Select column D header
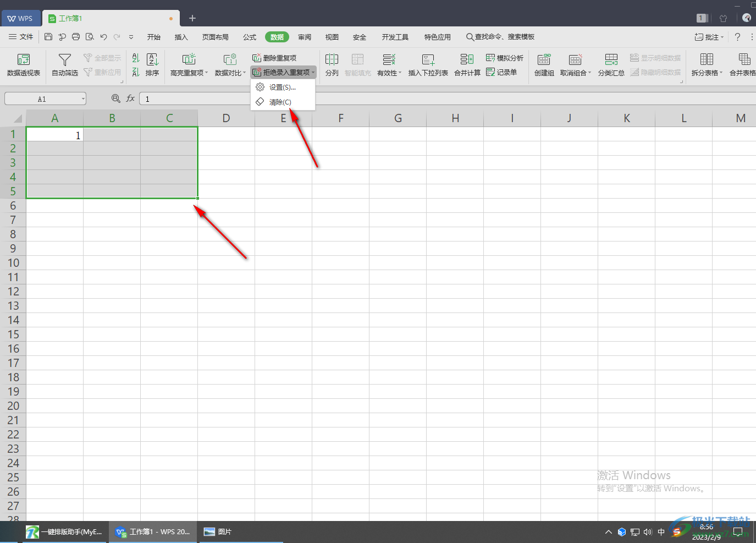The width and height of the screenshot is (756, 543). (226, 118)
